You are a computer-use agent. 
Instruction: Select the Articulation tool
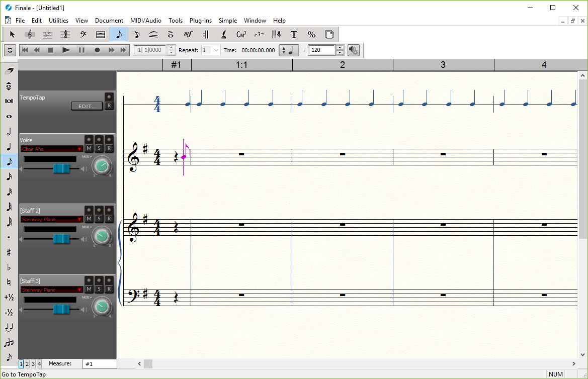(170, 35)
